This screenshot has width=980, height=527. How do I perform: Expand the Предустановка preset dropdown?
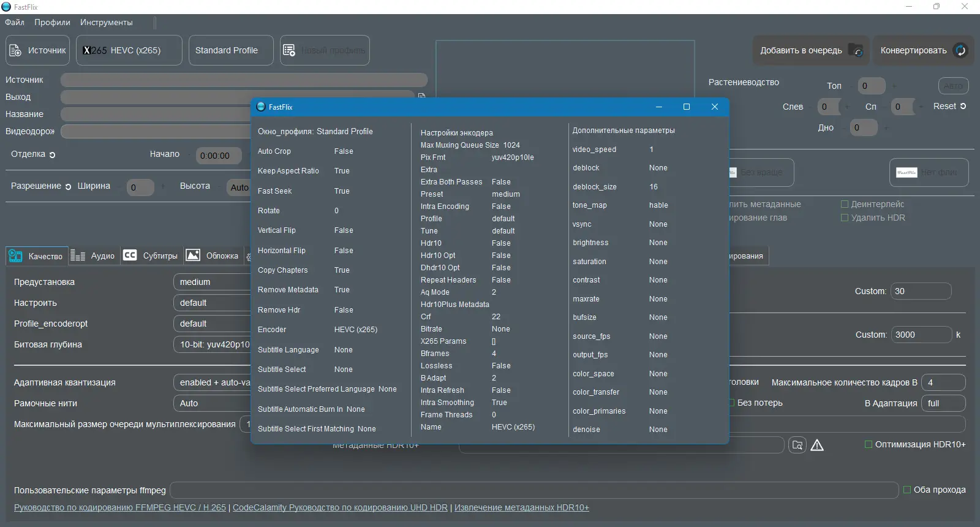coord(212,282)
